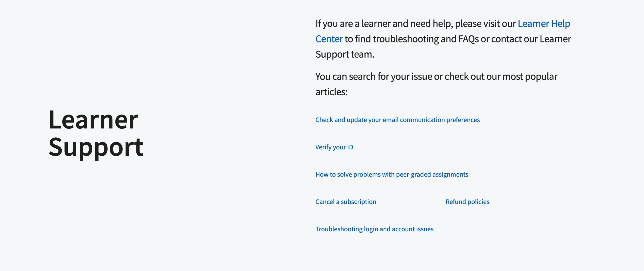The width and height of the screenshot is (644, 271).
Task: Open the Learner Help Center link
Action: 544,24
